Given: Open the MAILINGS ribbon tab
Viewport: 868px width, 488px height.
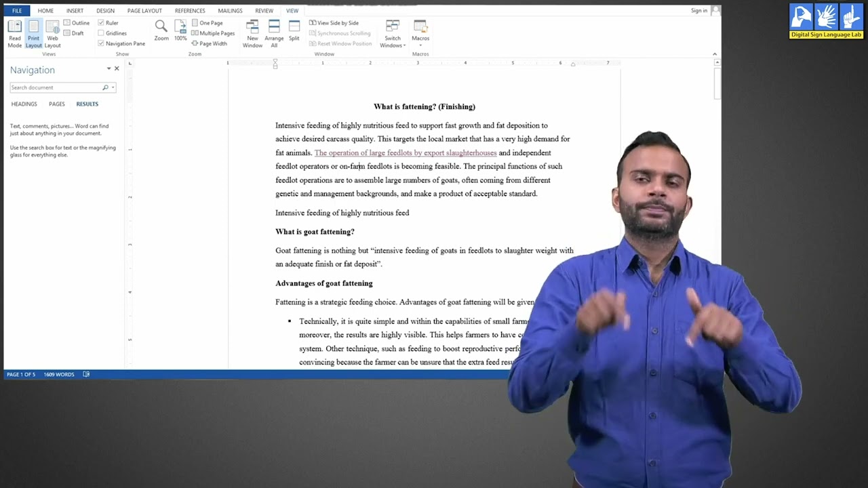Looking at the screenshot, I should click(230, 11).
